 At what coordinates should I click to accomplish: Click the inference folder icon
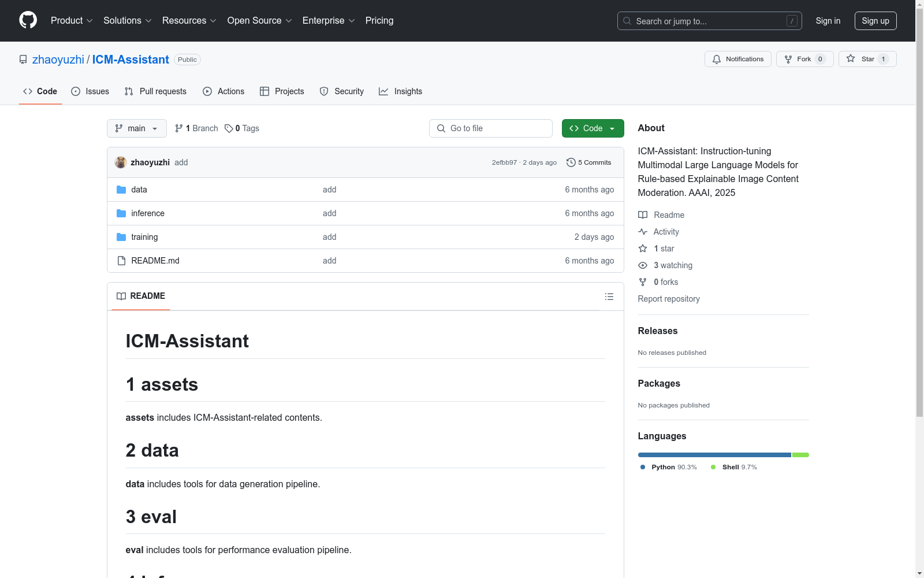coord(121,213)
